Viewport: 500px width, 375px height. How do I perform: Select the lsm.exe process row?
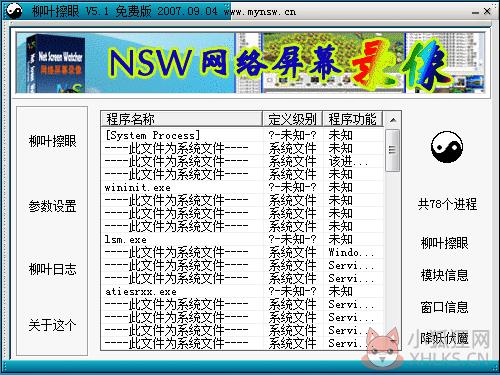(x=242, y=239)
